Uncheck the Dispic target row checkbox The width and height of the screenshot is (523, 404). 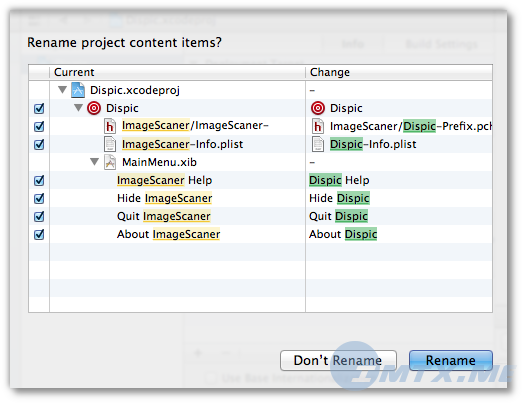[39, 108]
